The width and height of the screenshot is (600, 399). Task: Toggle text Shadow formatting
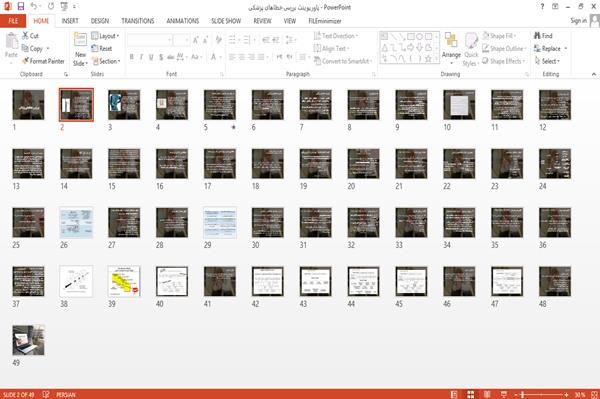[x=161, y=57]
